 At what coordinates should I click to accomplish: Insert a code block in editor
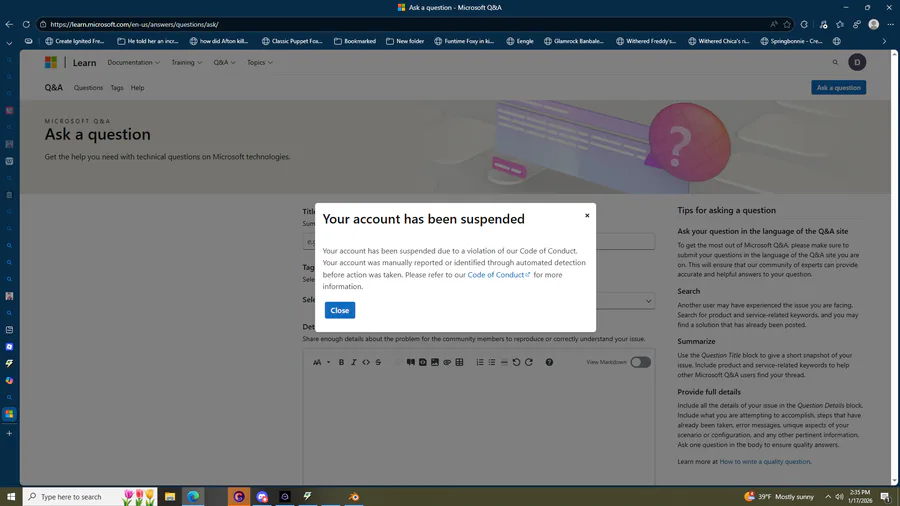click(422, 362)
